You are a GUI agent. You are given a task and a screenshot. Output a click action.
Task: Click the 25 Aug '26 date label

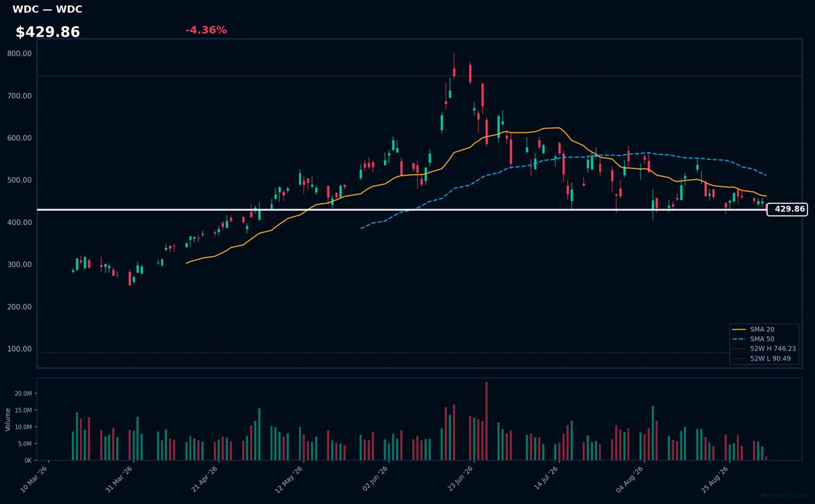[x=714, y=479]
